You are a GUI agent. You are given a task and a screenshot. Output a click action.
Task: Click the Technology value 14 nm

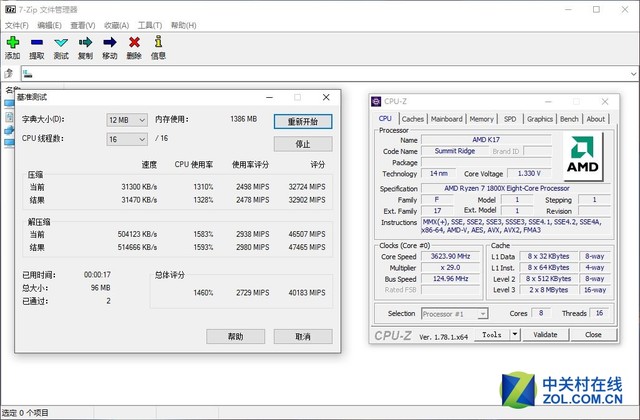[x=438, y=173]
